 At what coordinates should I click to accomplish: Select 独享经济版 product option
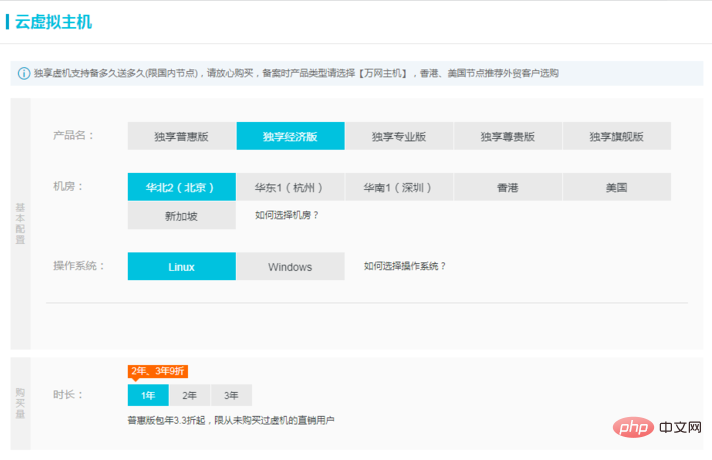point(290,136)
